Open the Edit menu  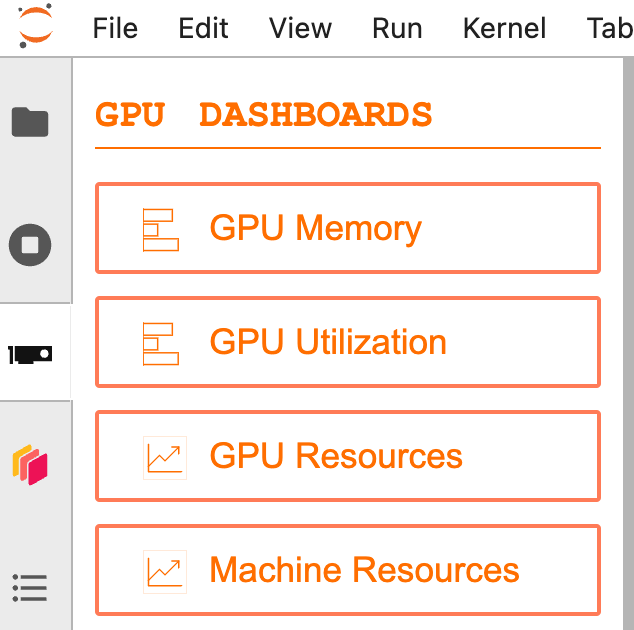(203, 27)
